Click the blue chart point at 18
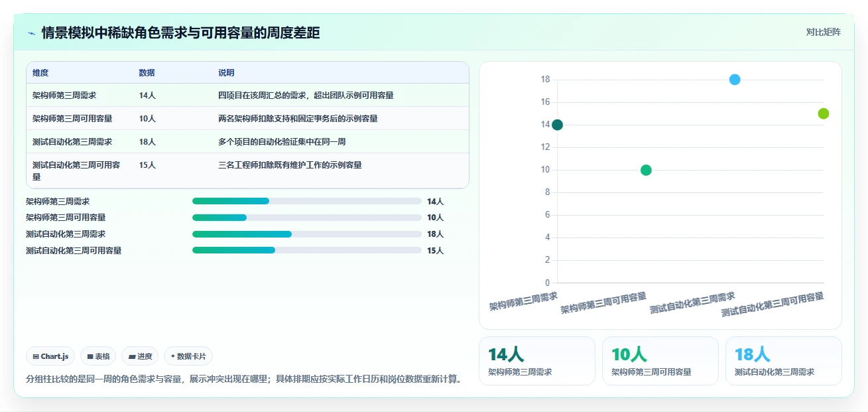868x412 pixels. [x=735, y=80]
